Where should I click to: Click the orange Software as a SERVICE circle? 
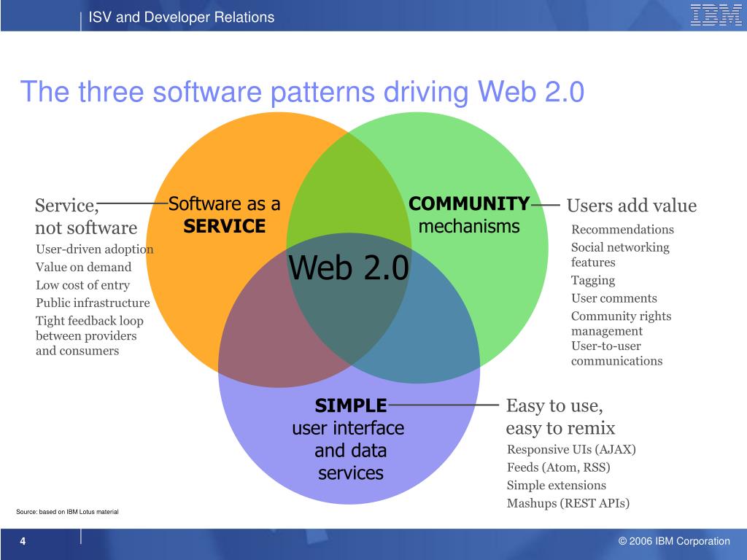224,215
